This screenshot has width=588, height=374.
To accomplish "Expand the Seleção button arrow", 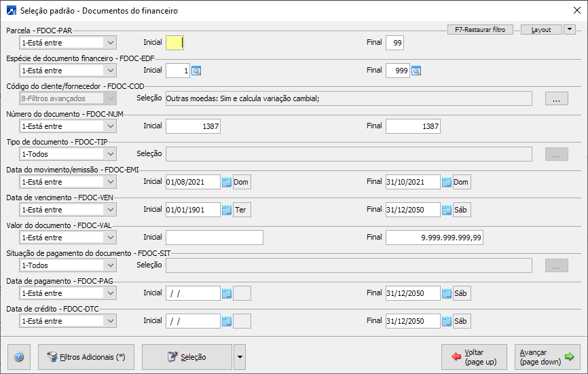I will pyautogui.click(x=238, y=356).
